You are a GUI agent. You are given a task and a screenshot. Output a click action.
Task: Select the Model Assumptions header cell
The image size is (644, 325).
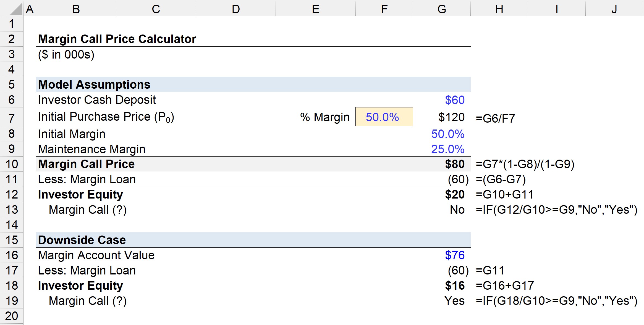coord(94,84)
